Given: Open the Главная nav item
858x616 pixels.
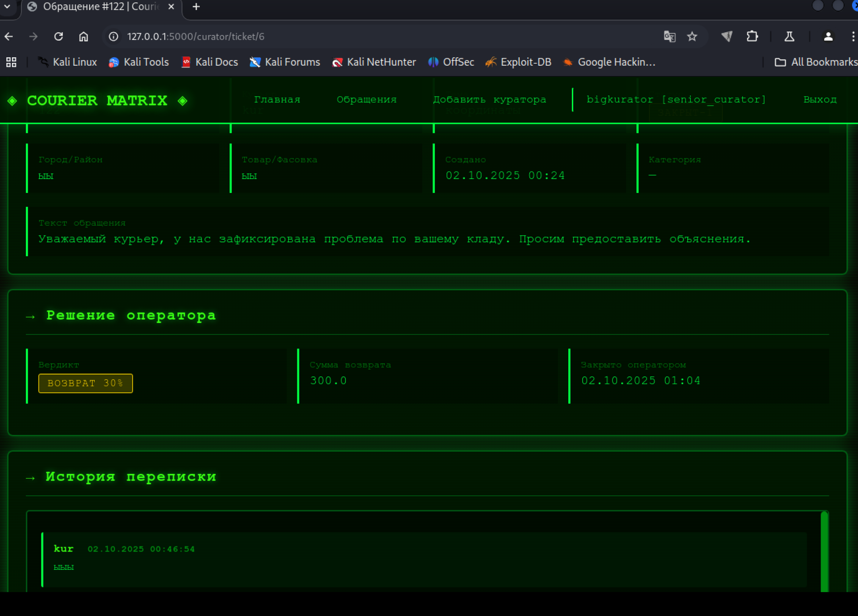Looking at the screenshot, I should [277, 99].
